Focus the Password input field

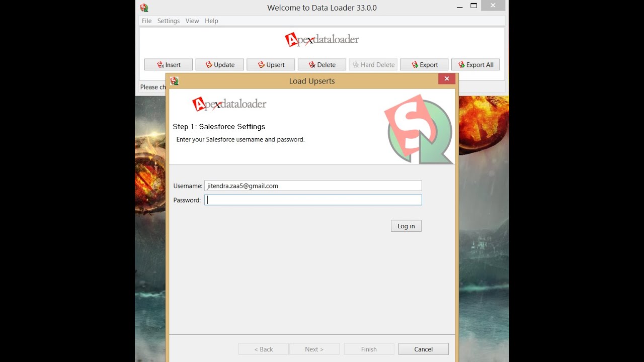[313, 200]
